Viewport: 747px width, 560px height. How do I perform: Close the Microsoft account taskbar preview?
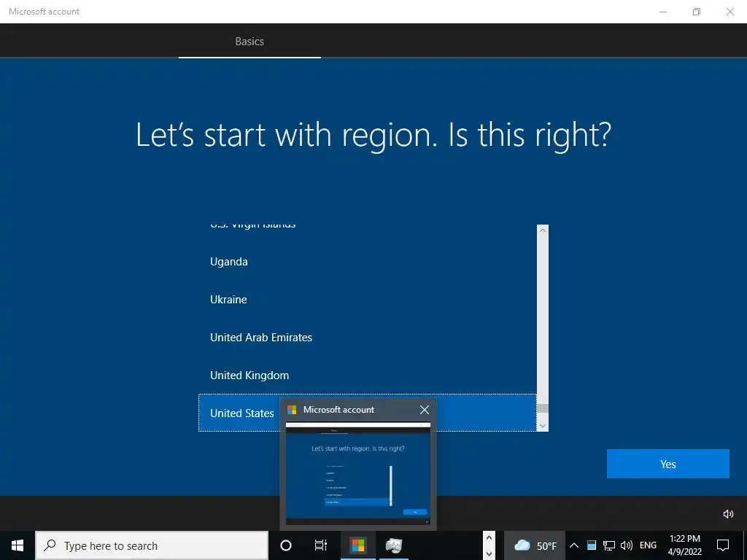(x=424, y=410)
